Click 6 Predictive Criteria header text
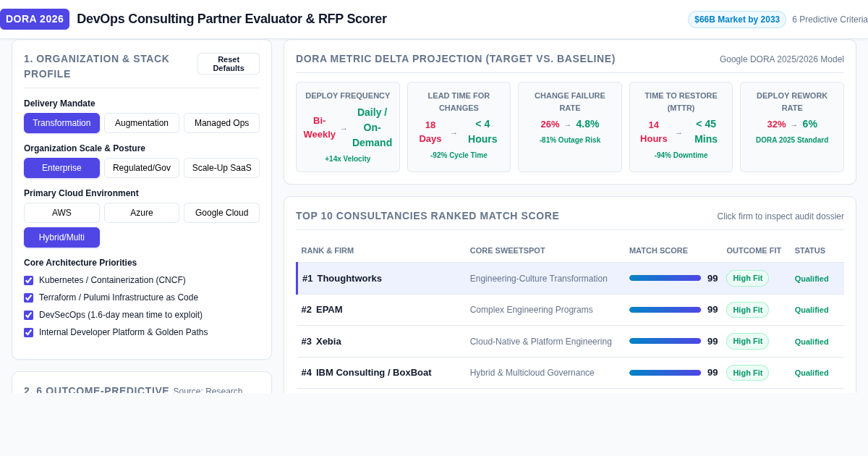The width and height of the screenshot is (868, 456). click(x=830, y=20)
